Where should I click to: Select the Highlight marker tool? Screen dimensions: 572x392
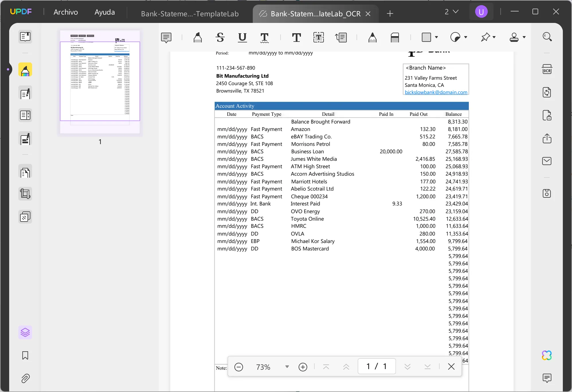click(x=198, y=37)
